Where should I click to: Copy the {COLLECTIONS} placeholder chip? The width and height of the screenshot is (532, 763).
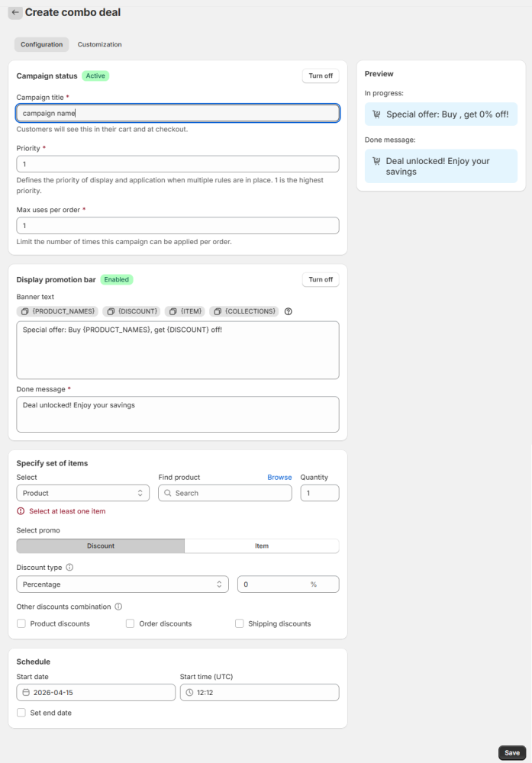pos(244,311)
